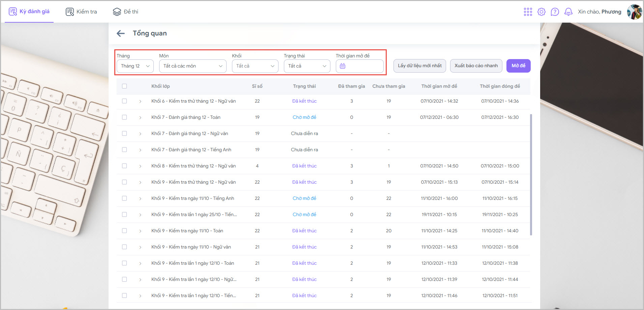This screenshot has width=644, height=310.
Task: Toggle the select-all checkbox in table header
Action: [x=124, y=86]
